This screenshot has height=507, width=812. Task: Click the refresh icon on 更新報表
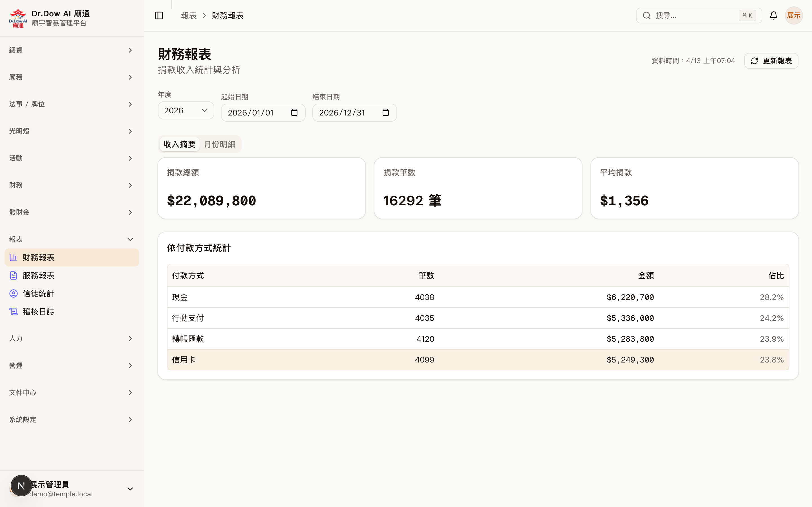coord(754,61)
